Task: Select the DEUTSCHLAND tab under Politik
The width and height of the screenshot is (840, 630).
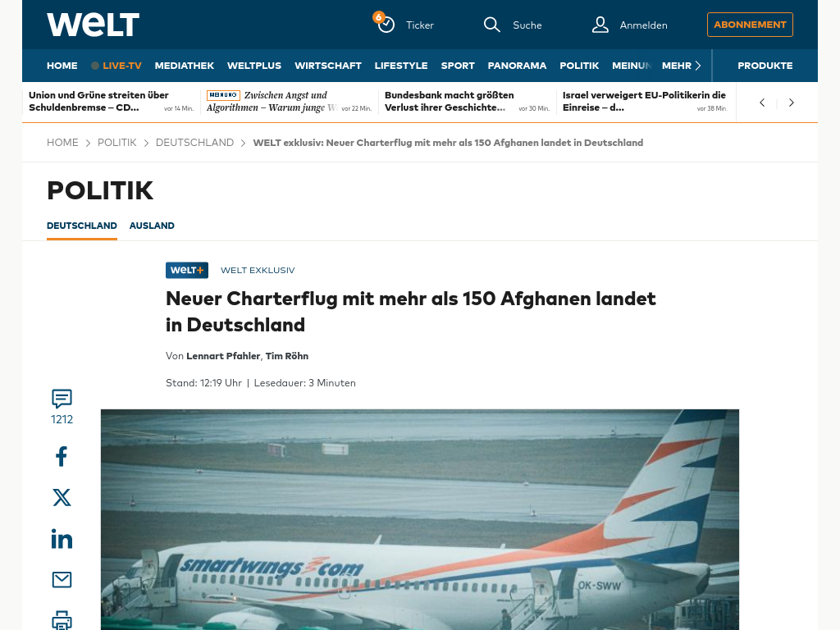Action: (82, 226)
